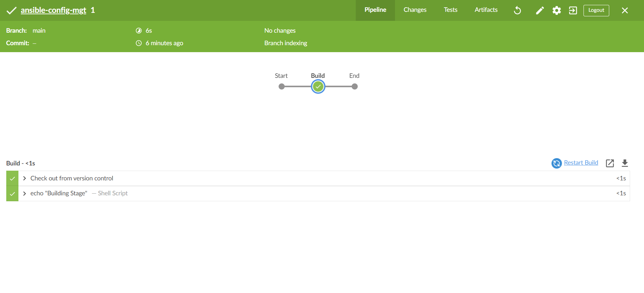Image resolution: width=644 pixels, height=293 pixels.
Task: Click the "Shell Script" step label
Action: click(x=113, y=193)
